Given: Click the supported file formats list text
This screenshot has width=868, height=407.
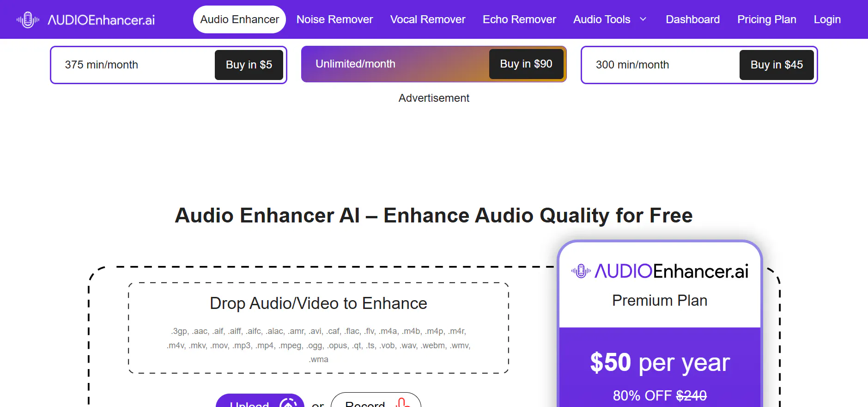Looking at the screenshot, I should click(x=318, y=345).
